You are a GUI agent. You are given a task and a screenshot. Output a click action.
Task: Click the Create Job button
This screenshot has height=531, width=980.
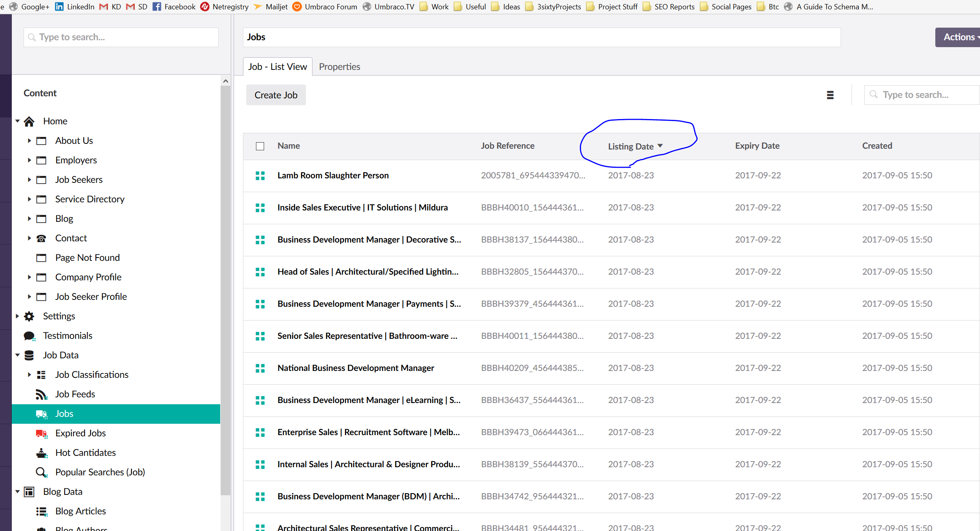(276, 95)
